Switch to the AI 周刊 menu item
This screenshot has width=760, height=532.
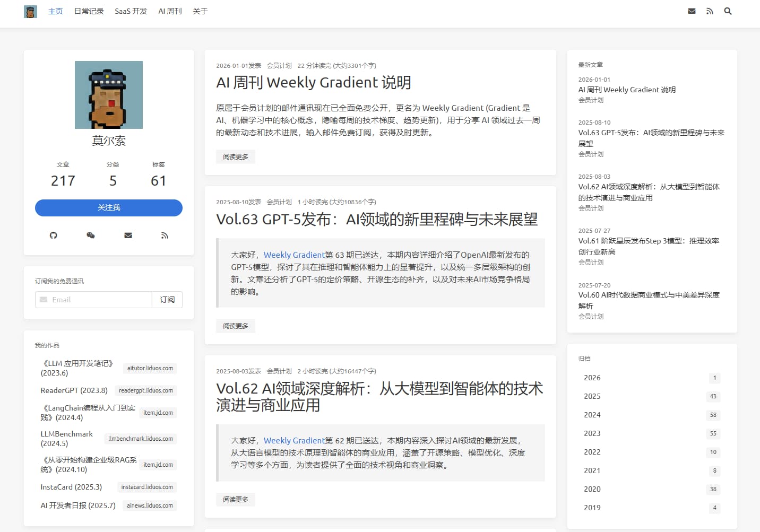point(169,11)
